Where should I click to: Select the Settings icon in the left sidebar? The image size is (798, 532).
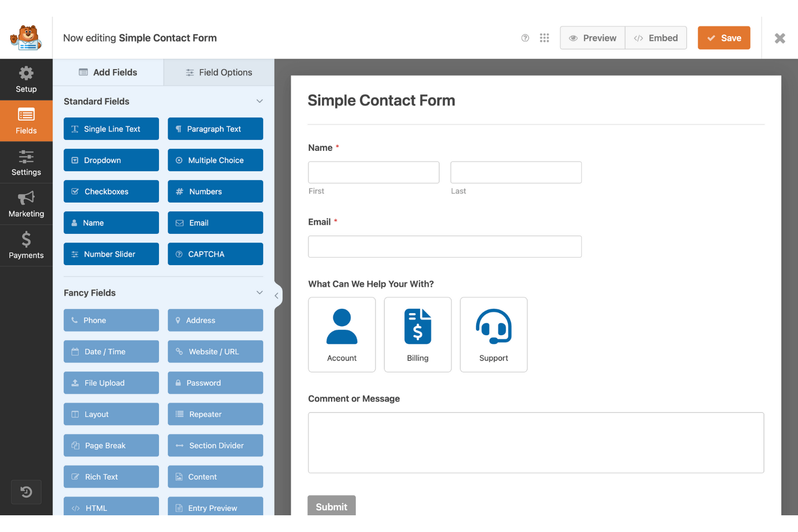click(x=26, y=162)
